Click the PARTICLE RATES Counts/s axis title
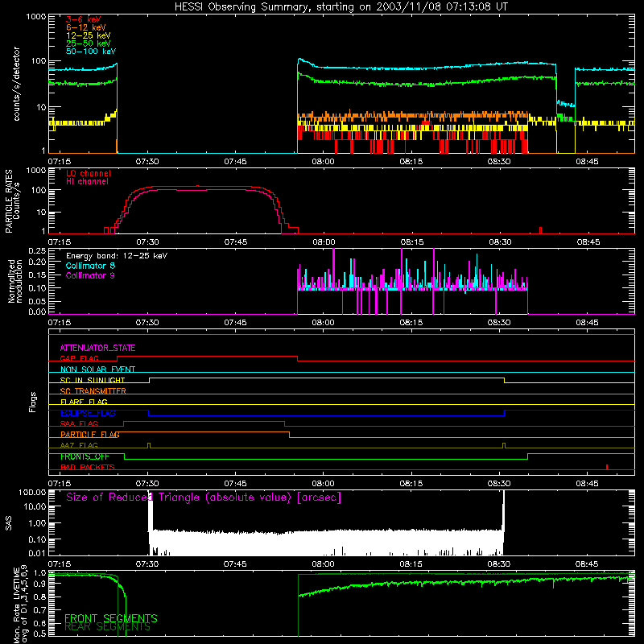Image resolution: width=644 pixels, height=644 pixels. pyautogui.click(x=13, y=201)
